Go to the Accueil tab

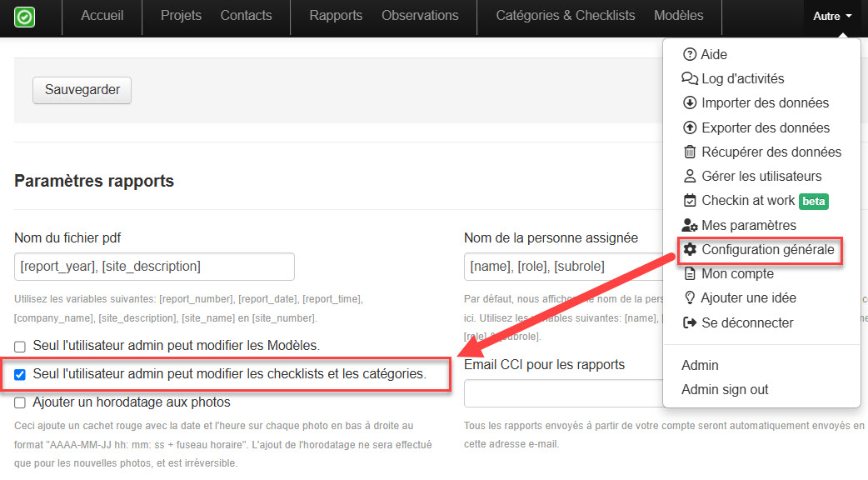point(102,16)
